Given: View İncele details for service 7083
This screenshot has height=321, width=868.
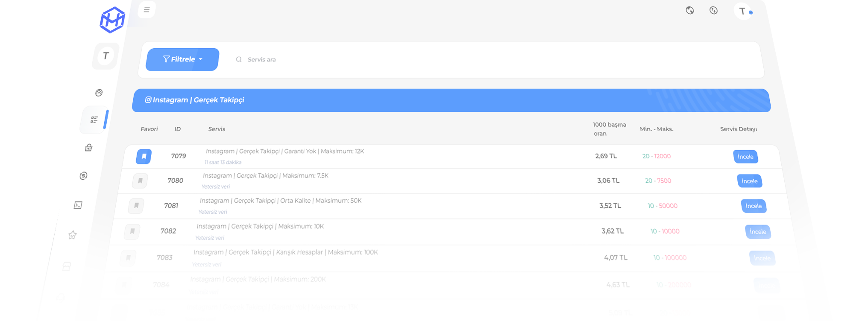Looking at the screenshot, I should [x=762, y=258].
